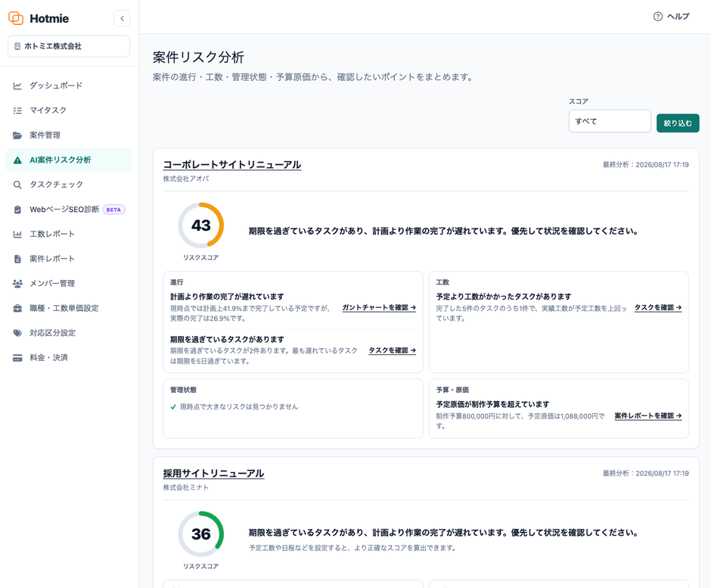Click the 株式会社ミナト client name

click(186, 487)
